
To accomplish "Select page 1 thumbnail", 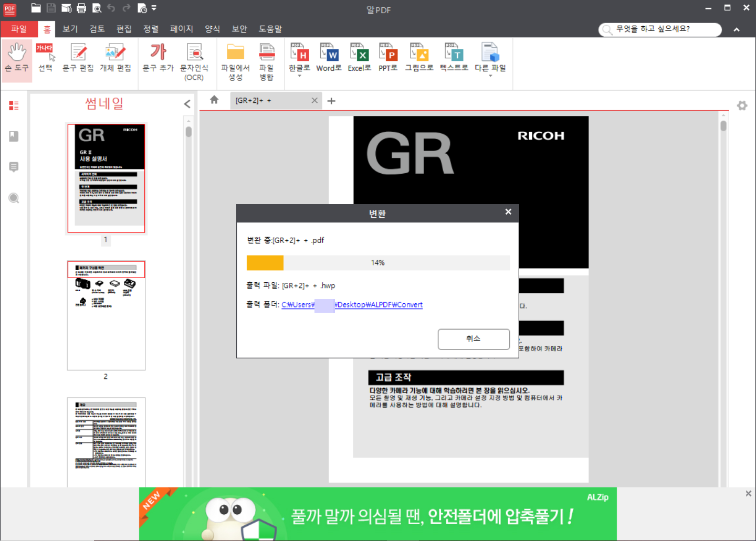I will pos(106,178).
